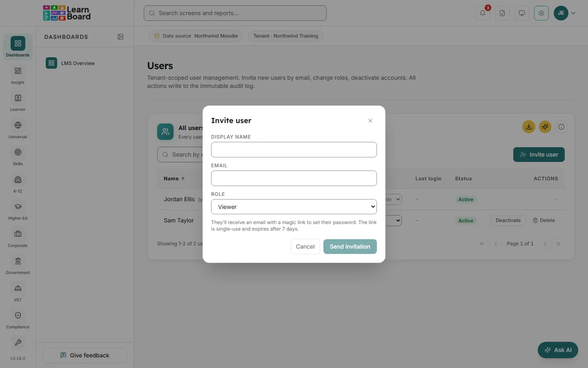Open the notifications bell
This screenshot has width=588, height=368.
(x=483, y=13)
